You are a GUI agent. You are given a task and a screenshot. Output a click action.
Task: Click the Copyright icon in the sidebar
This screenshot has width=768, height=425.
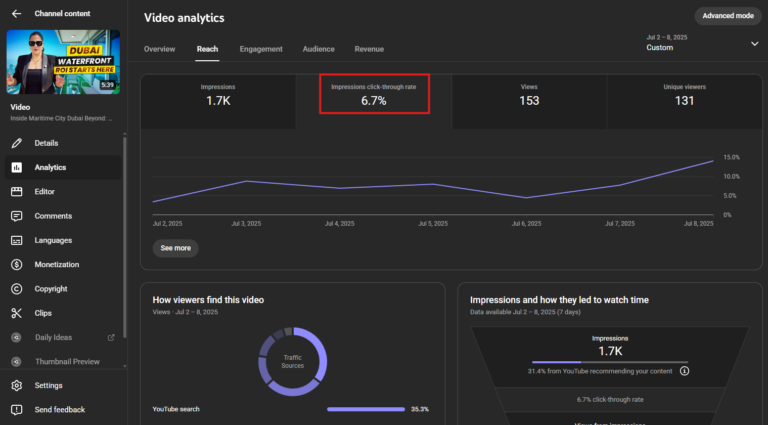pos(16,289)
